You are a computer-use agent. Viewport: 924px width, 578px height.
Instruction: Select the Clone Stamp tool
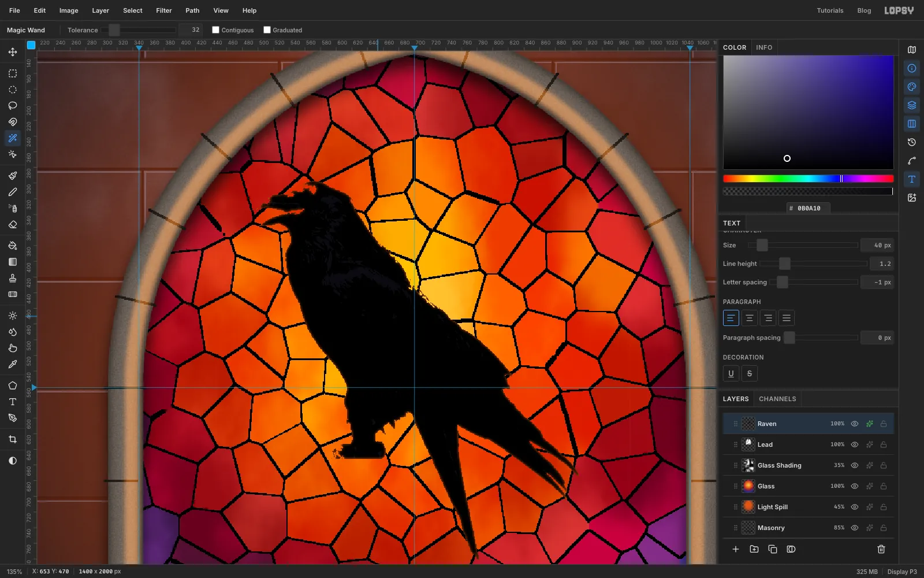pyautogui.click(x=13, y=278)
